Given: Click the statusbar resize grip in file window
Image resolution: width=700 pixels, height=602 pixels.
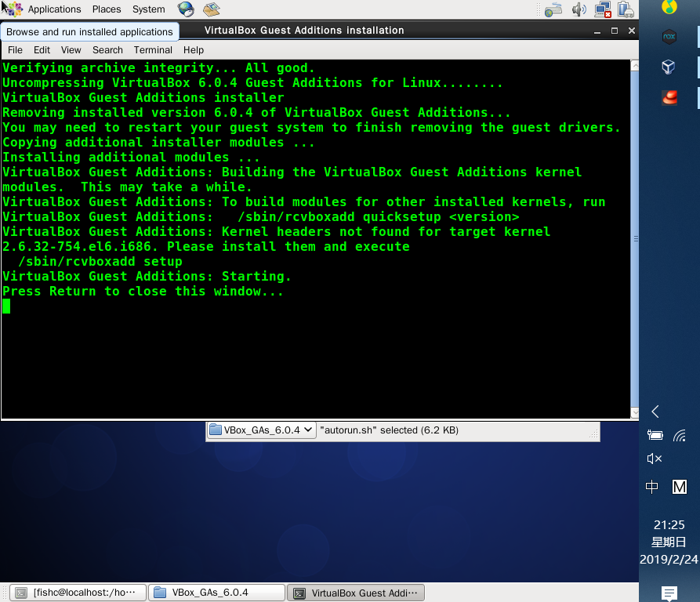Looking at the screenshot, I should coord(593,435).
